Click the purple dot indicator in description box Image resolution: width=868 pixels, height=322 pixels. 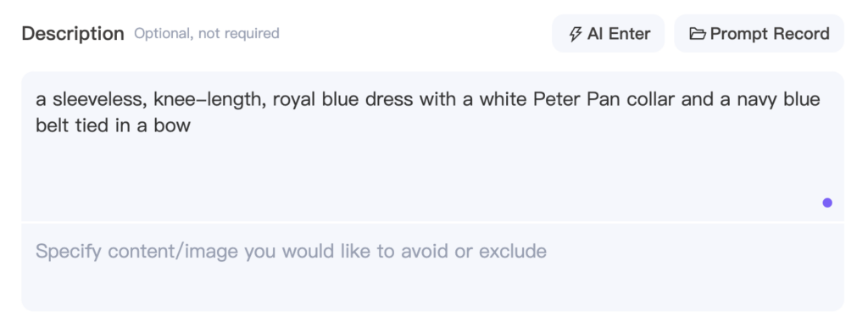point(827,203)
